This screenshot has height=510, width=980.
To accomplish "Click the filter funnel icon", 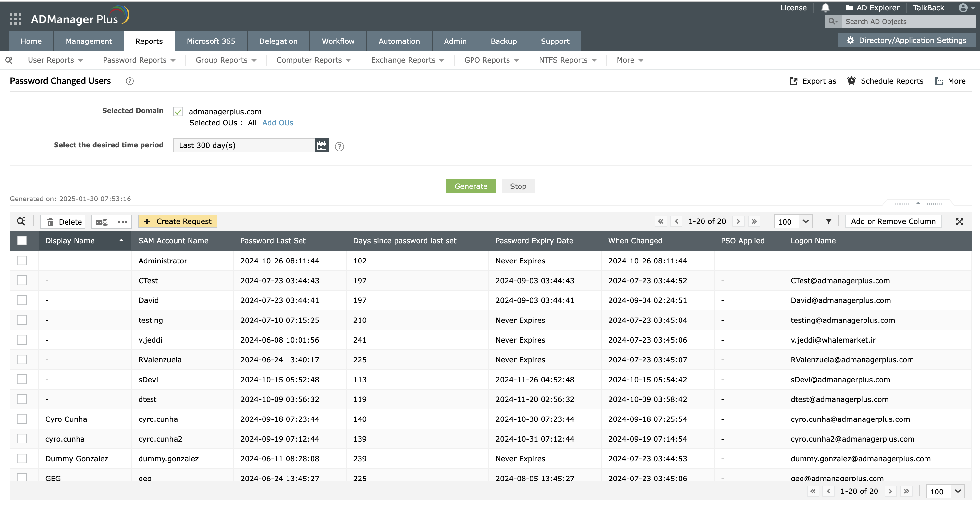I will click(828, 221).
